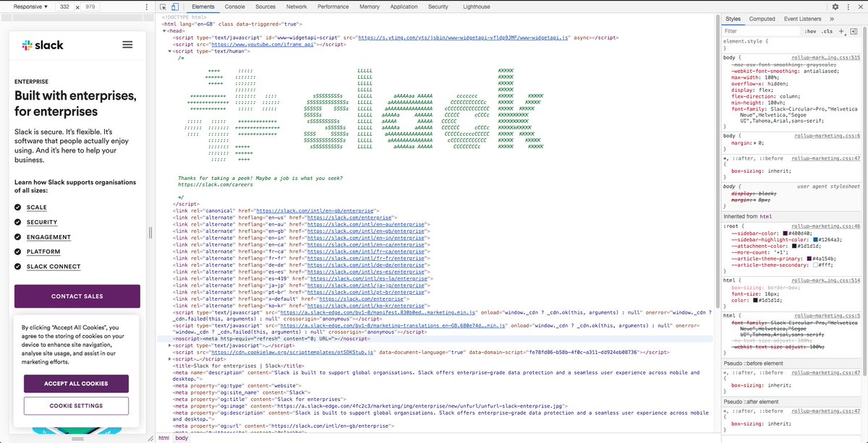Click the --article-theme-primary purple swatch
The width and height of the screenshot is (868, 443).
[809, 259]
